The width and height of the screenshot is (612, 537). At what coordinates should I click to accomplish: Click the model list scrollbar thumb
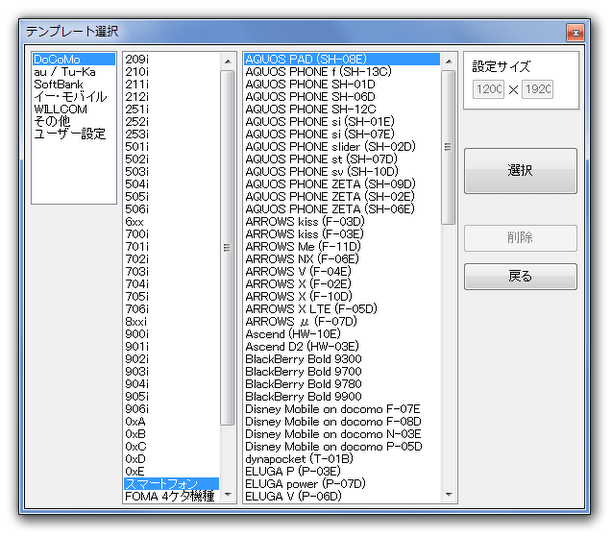[x=448, y=147]
